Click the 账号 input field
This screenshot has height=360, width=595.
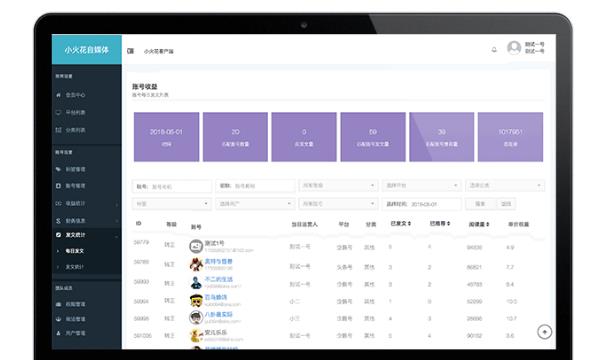pyautogui.click(x=172, y=186)
